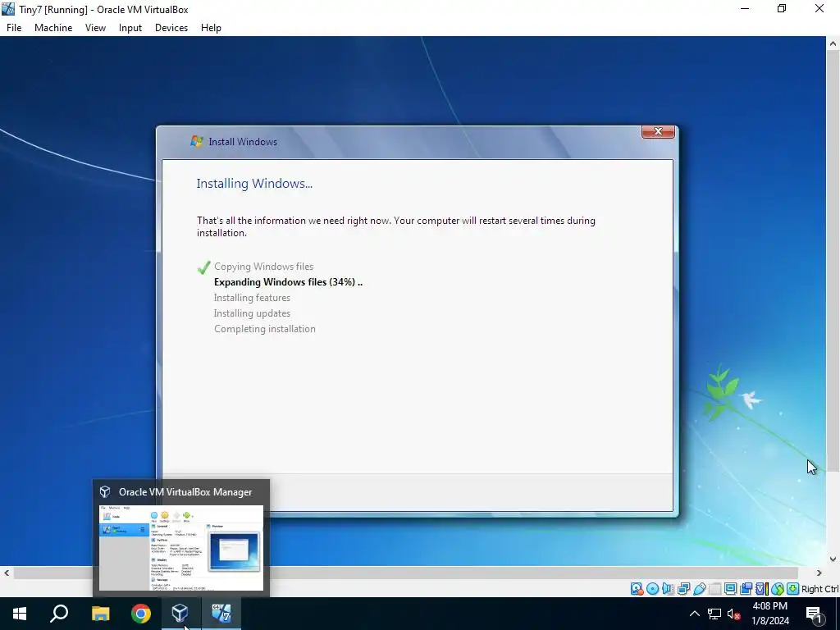
Task: Click the keyboard capture green arrow icon
Action: coord(793,589)
